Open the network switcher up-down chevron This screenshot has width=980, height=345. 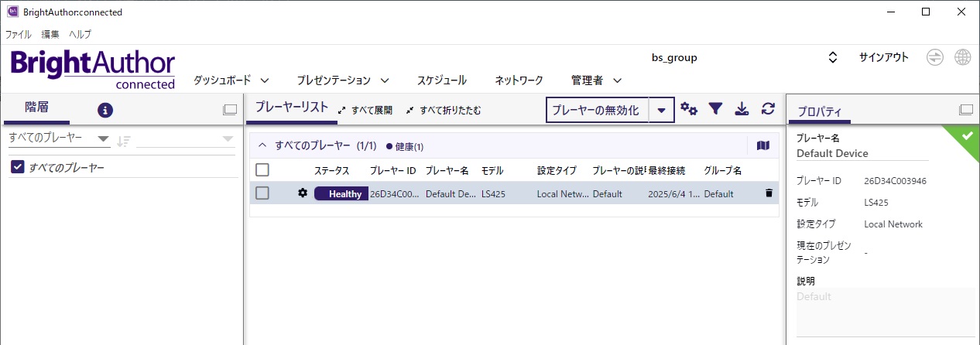[833, 57]
